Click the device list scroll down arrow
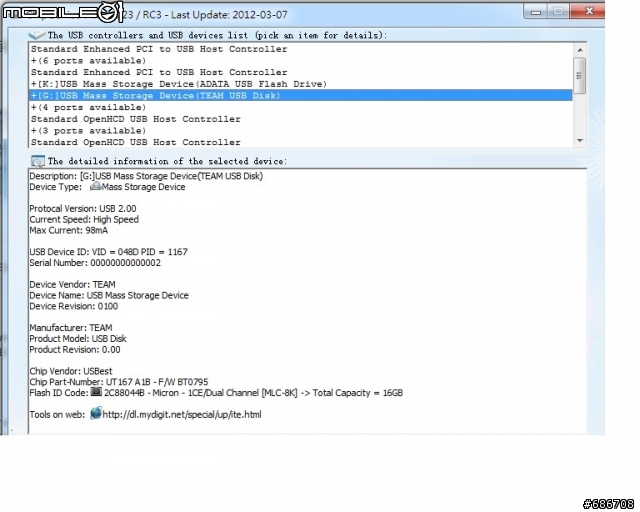Image resolution: width=640 pixels, height=512 pixels. [x=580, y=140]
